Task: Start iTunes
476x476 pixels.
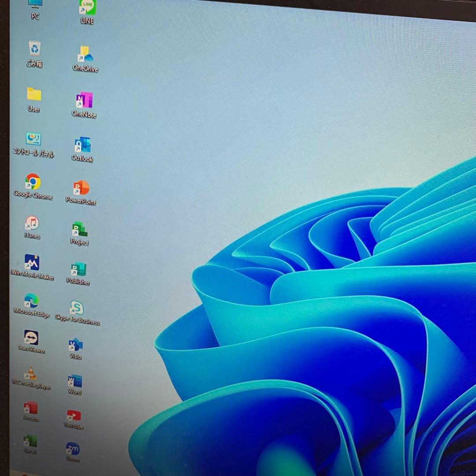Action: click(32, 224)
